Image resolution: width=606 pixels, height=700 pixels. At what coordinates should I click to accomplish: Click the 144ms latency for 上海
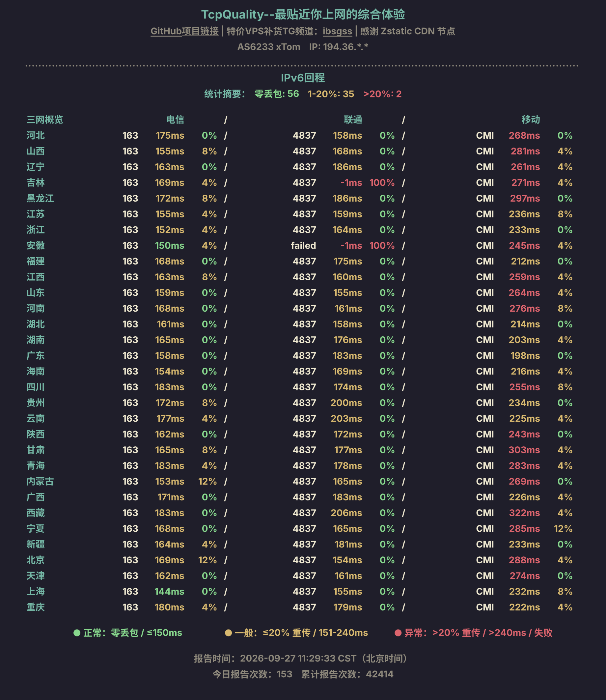[x=169, y=591]
